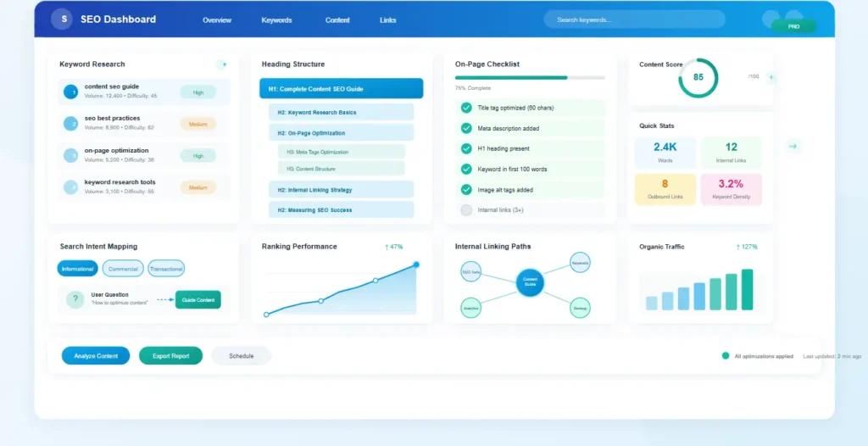This screenshot has width=868, height=446.
Task: Click the question mark icon in User Question
Action: [75, 299]
